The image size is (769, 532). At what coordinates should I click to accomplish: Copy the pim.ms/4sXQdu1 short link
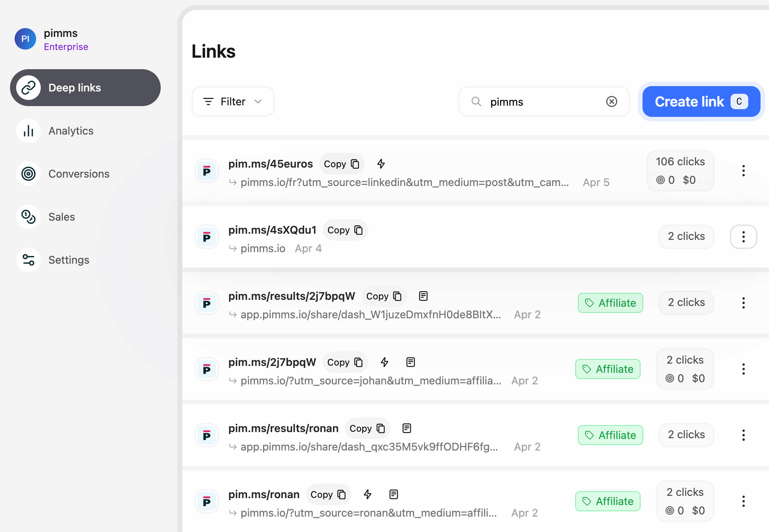pos(345,230)
